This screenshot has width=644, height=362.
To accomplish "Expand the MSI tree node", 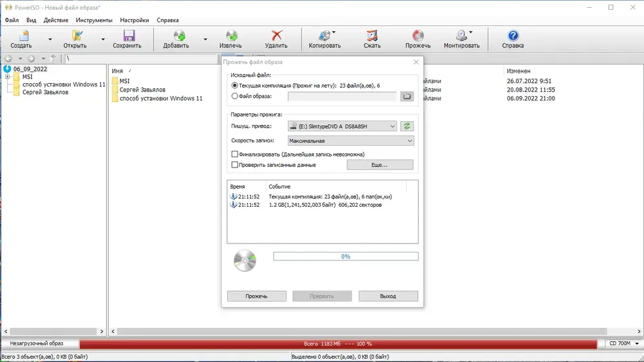I will pos(7,77).
